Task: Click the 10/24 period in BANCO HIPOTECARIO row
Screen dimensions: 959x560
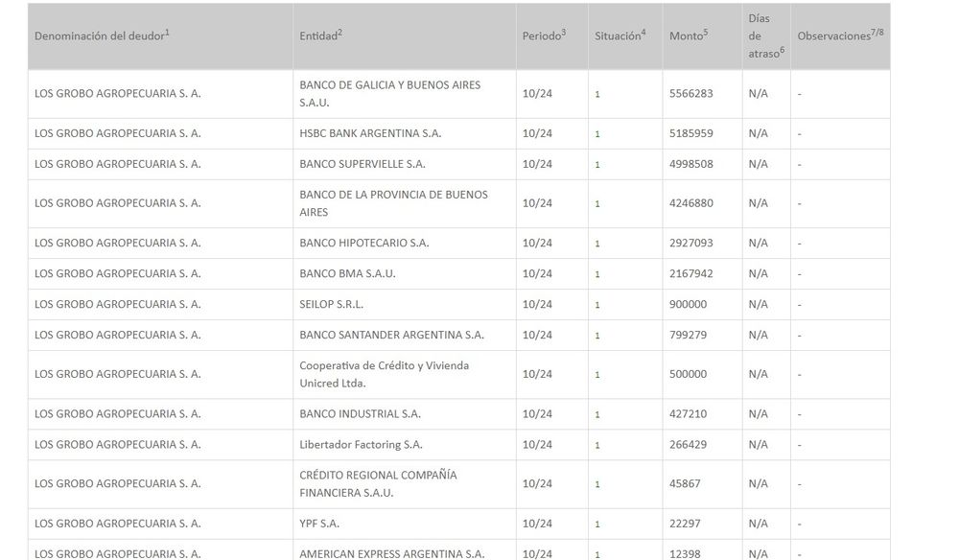Action: (537, 243)
